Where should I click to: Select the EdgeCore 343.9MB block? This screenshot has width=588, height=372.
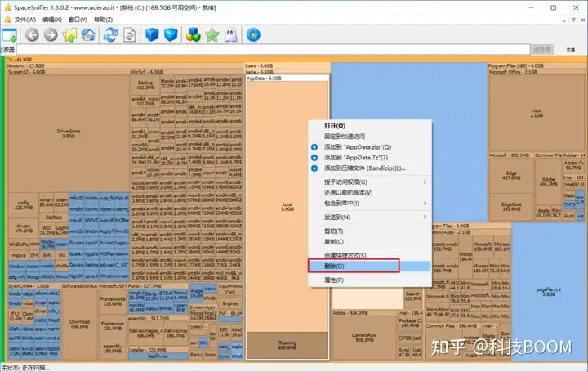click(x=511, y=207)
